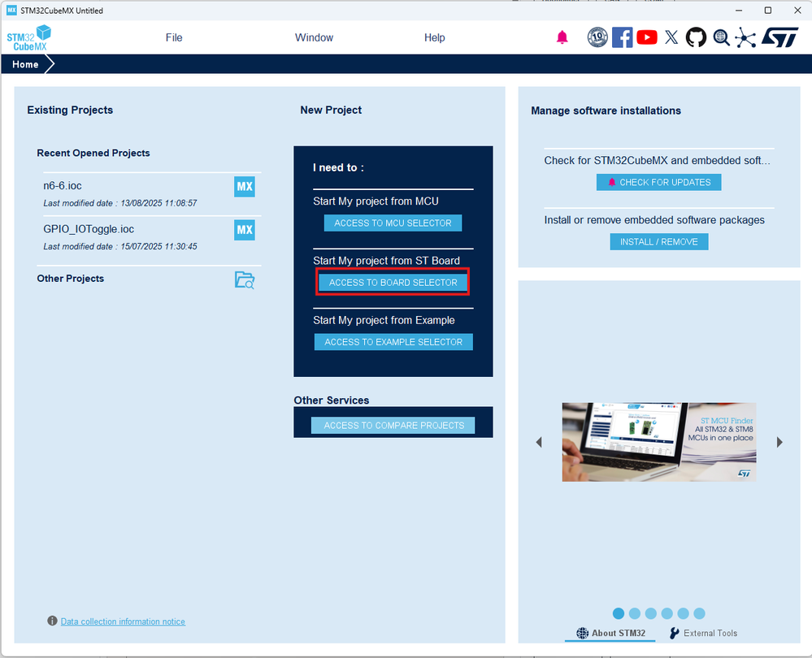Screen dimensions: 812x658
Task: Click n6-6.ioc last modified date line
Action: pyautogui.click(x=120, y=203)
